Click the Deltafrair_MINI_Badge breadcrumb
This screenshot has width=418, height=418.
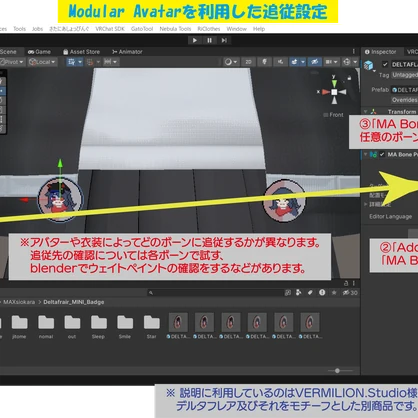(74, 302)
